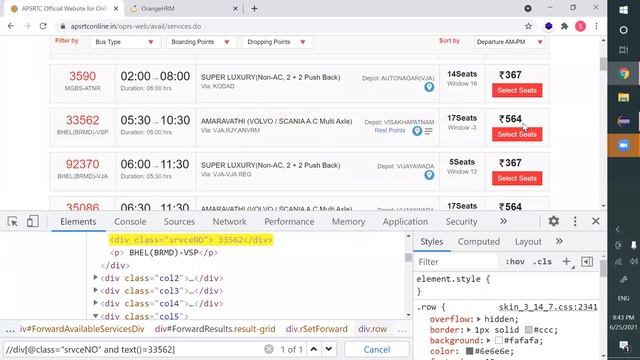This screenshot has width=640, height=360.
Task: Switch to Computed styles tab
Action: click(479, 242)
